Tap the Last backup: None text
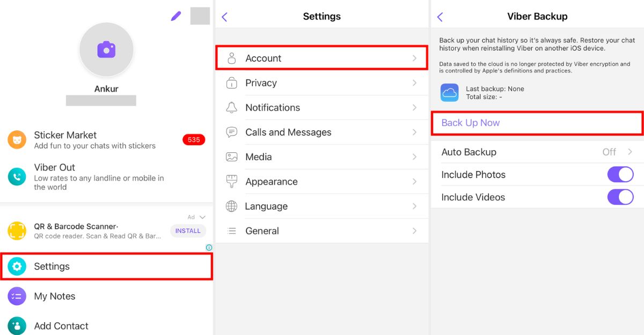This screenshot has width=644, height=335. 495,89
